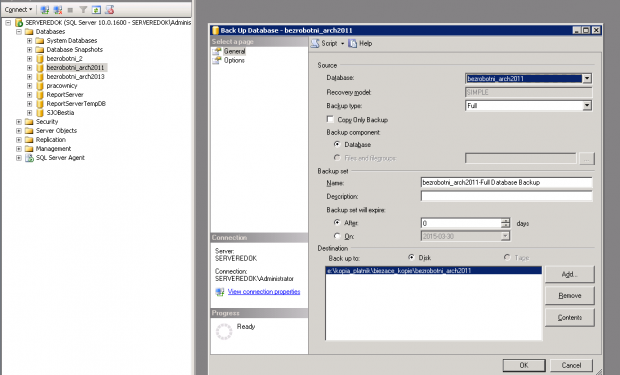Click the Connect Object Explorer icon
The image size is (620, 375).
45,9
